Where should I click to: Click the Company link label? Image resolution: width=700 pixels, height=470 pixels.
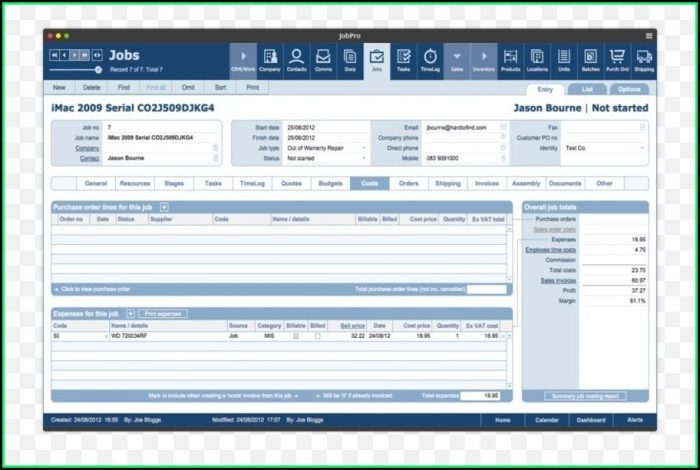point(87,148)
